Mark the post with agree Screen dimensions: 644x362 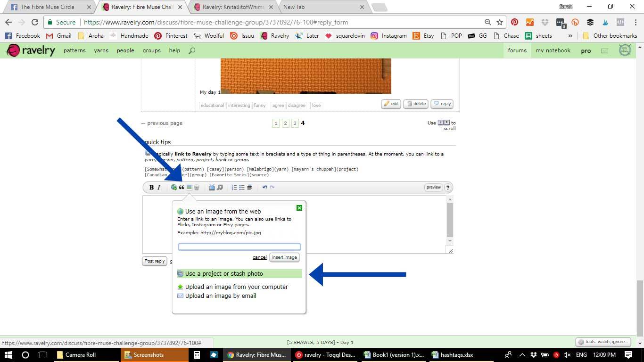278,105
